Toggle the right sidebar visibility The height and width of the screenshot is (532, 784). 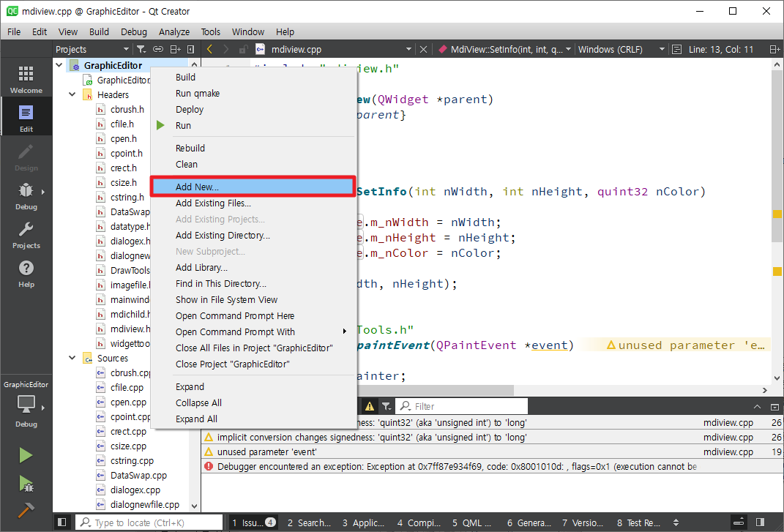(760, 522)
